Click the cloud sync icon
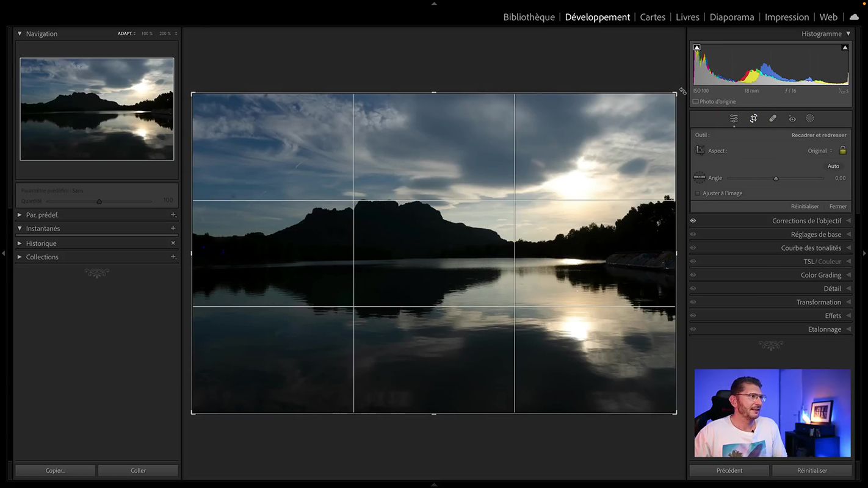This screenshot has height=488, width=868. [854, 17]
